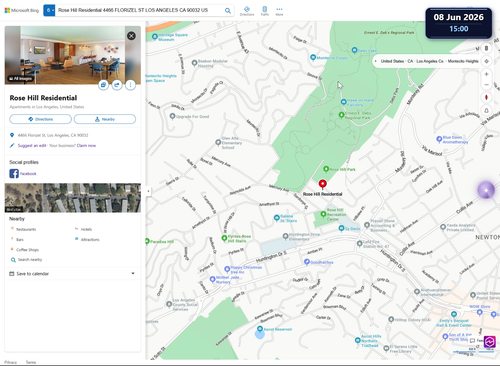This screenshot has height=366, width=500.
Task: Select the Paradise Hill marker
Action: (147, 241)
